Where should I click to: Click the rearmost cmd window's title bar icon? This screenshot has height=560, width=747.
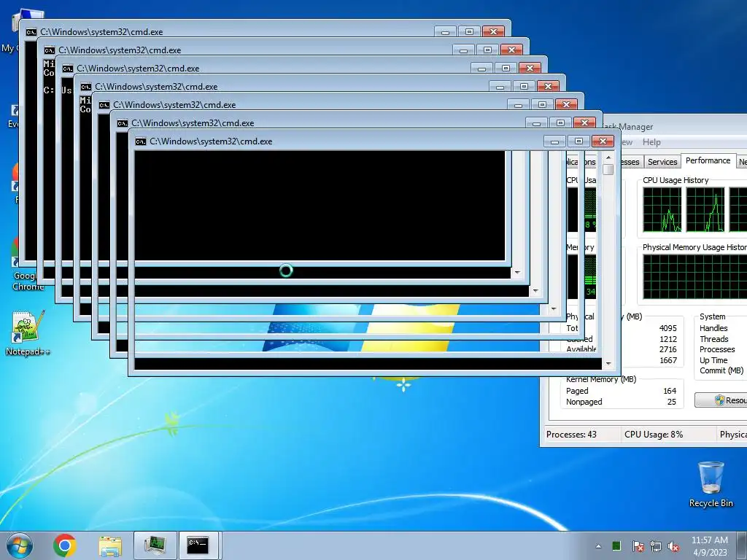[x=31, y=32]
